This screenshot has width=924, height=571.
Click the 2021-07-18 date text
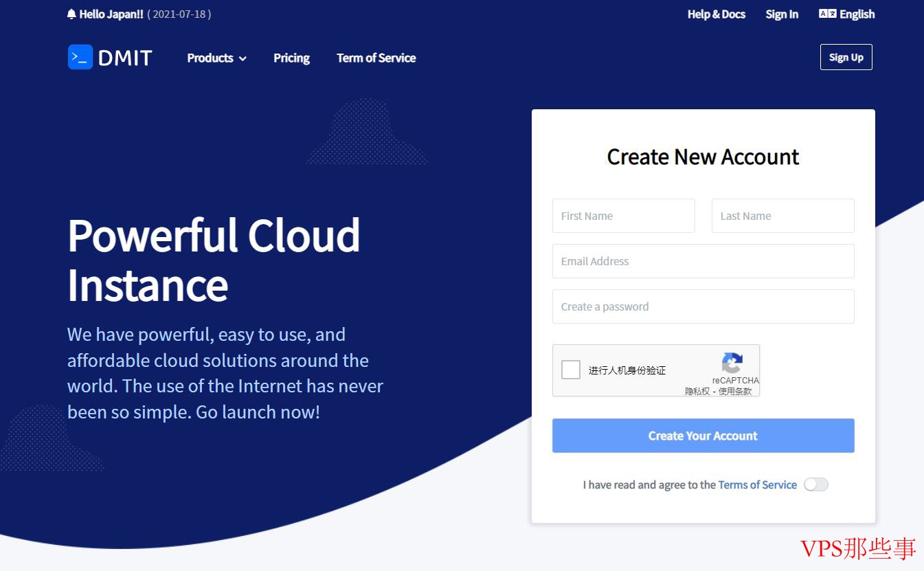click(179, 14)
